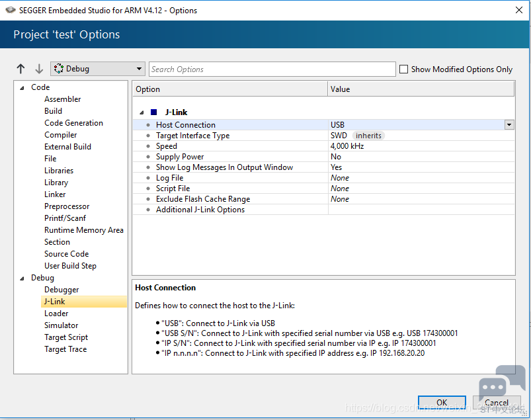Select Libraries tree item

(x=59, y=171)
